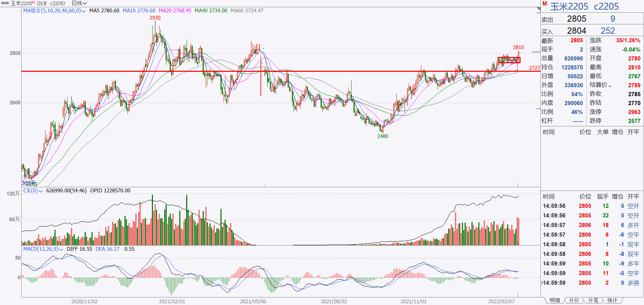Click the MA60 2724.47 value
The width and height of the screenshot is (644, 305).
tap(247, 11)
